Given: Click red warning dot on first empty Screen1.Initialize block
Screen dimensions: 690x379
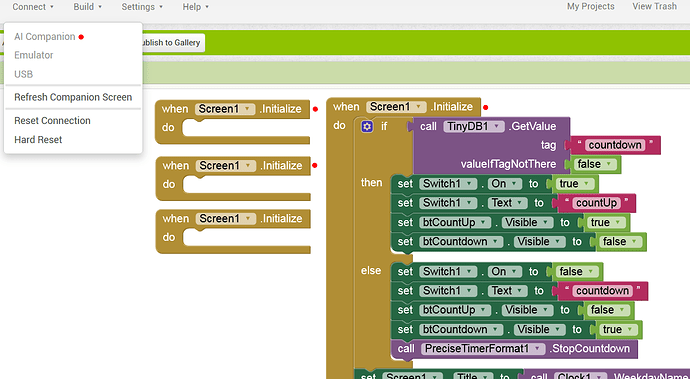Looking at the screenshot, I should coord(315,109).
